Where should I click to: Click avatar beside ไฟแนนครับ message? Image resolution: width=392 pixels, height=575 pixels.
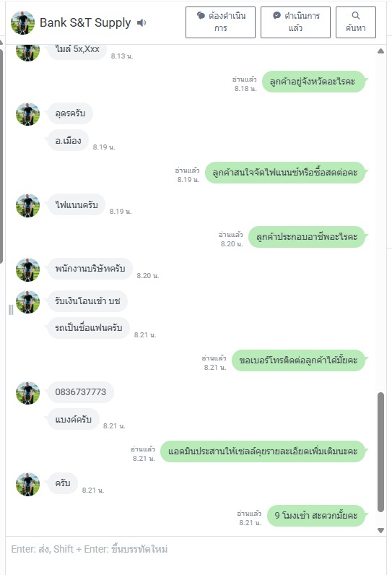(28, 205)
